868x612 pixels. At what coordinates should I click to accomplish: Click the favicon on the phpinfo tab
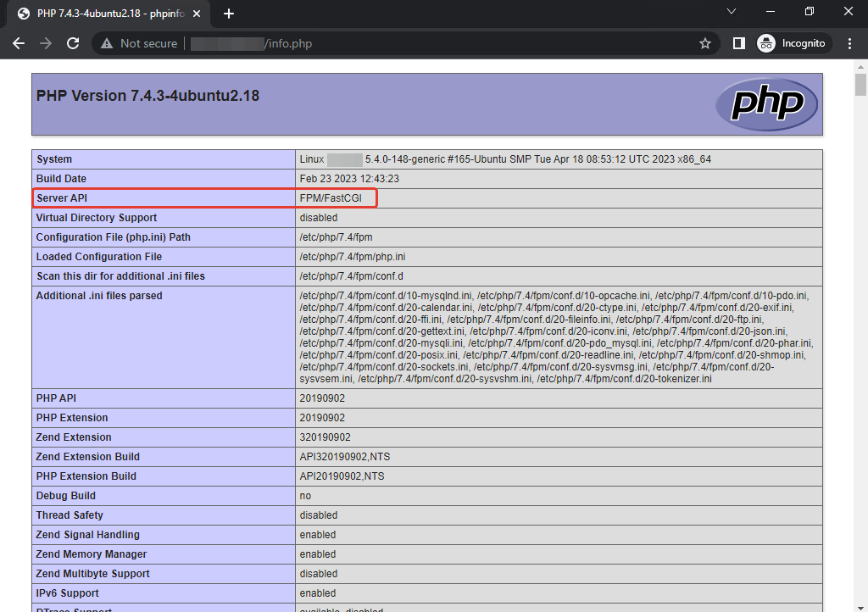click(x=22, y=14)
